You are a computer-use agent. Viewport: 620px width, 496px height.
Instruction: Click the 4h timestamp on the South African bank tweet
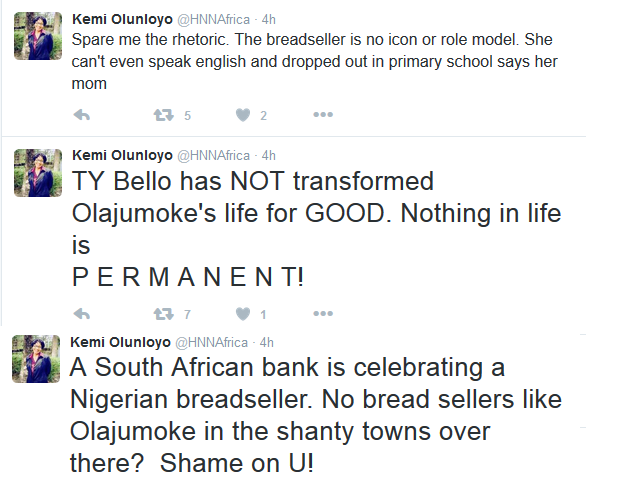[x=268, y=342]
